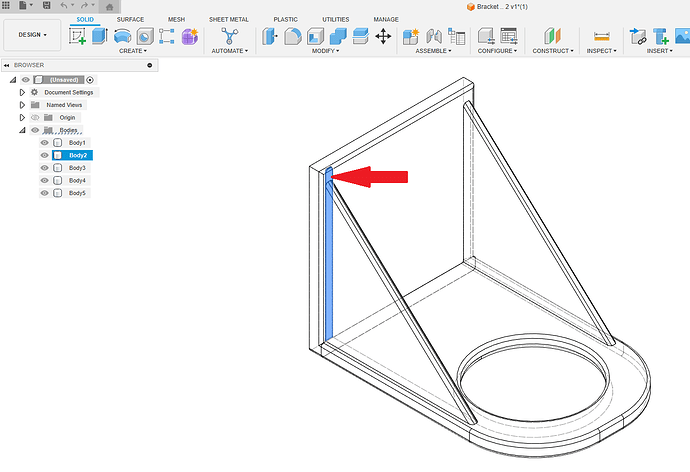Open the data panel grid icon
690x472 pixels.
(x=6, y=5)
